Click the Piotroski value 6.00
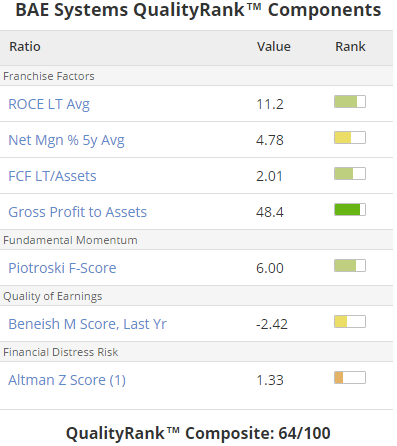Viewport: 397px width, 446px height. (x=270, y=268)
